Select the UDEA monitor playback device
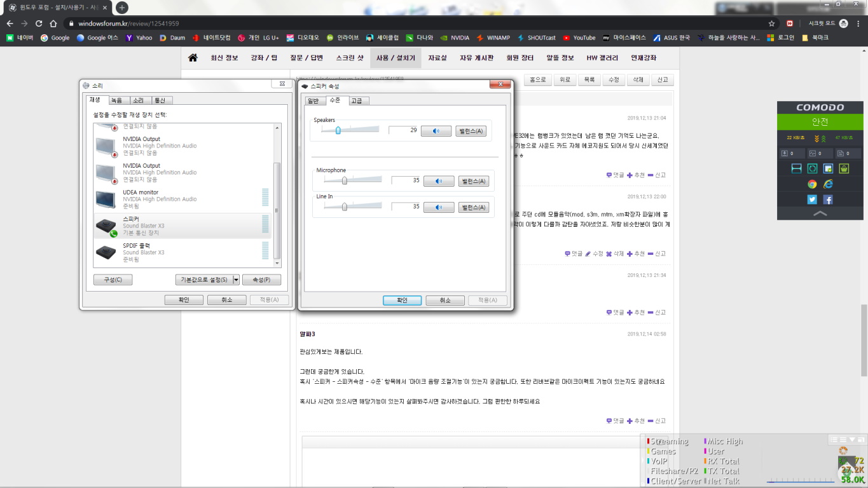Viewport: 868px width, 488px height. 182,199
